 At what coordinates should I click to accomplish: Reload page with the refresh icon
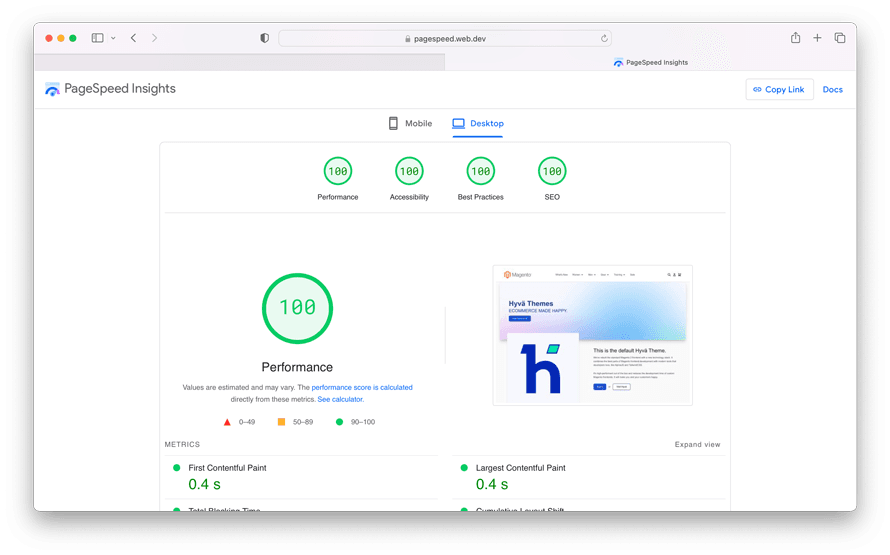tap(604, 38)
